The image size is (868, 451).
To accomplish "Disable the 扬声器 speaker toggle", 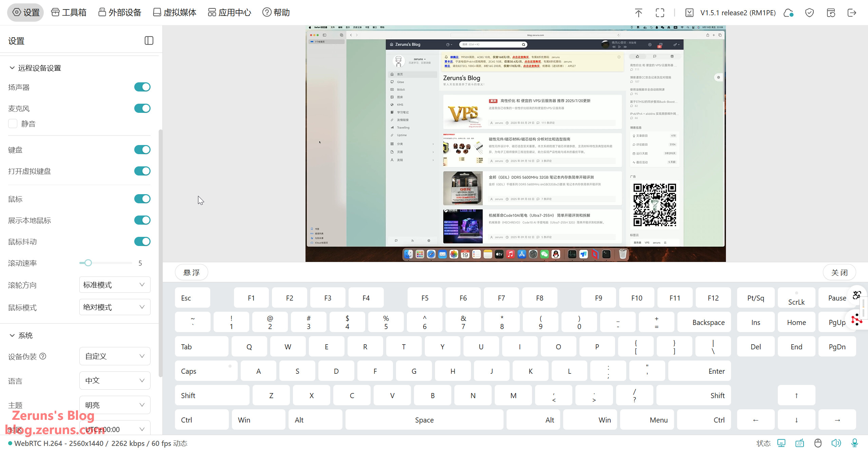I will point(142,87).
